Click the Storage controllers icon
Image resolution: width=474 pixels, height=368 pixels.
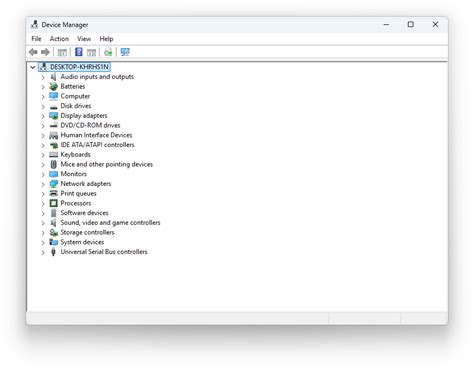[x=53, y=232]
